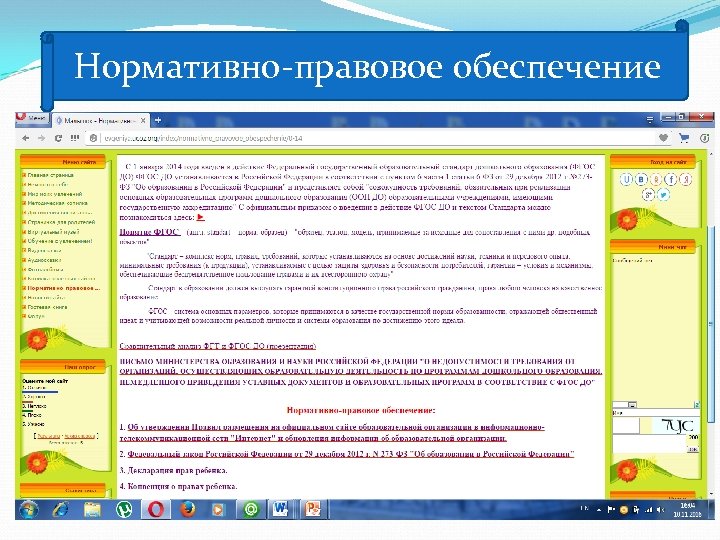This screenshot has height=540, width=720.
Task: Log in with Twitter icon
Action: tap(663, 195)
